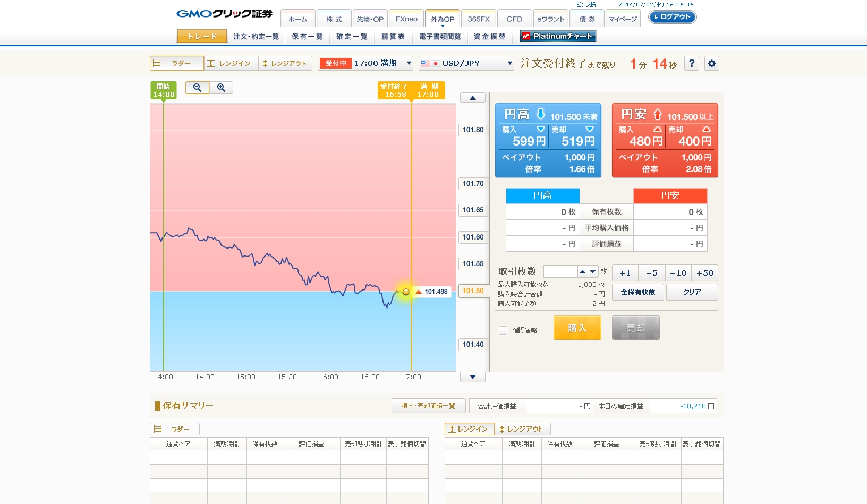Image resolution: width=867 pixels, height=504 pixels.
Task: Click the 円高 column header in holdings table
Action: tap(542, 195)
